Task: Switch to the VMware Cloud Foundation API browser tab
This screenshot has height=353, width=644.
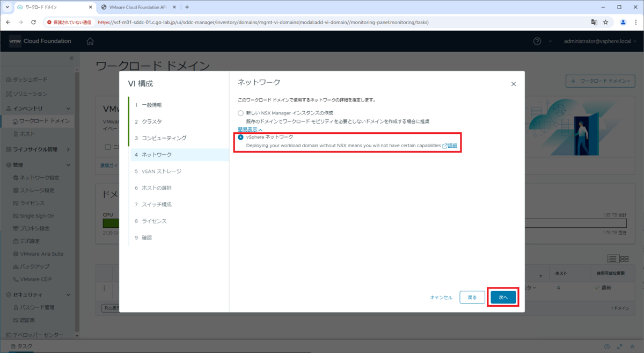Action: coord(137,7)
